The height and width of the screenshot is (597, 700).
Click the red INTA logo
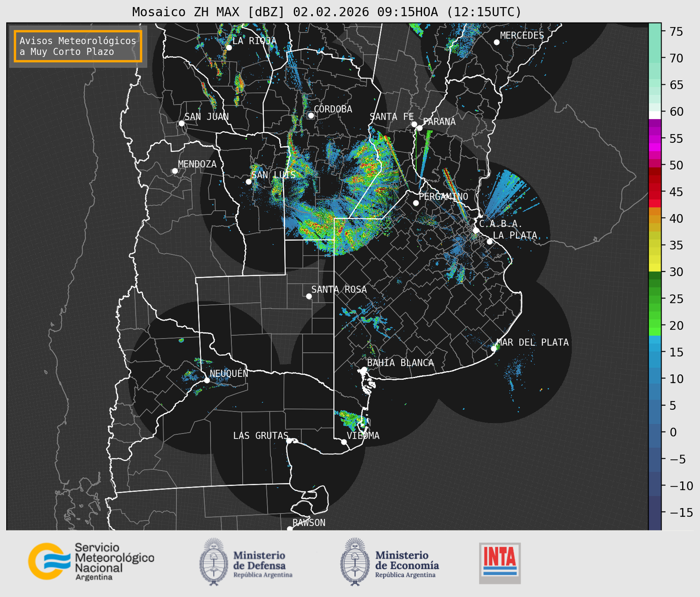(x=500, y=563)
